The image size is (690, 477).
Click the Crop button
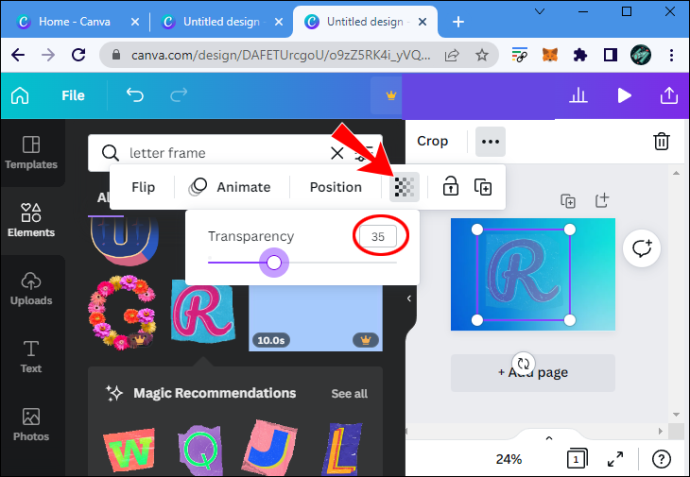coord(432,141)
